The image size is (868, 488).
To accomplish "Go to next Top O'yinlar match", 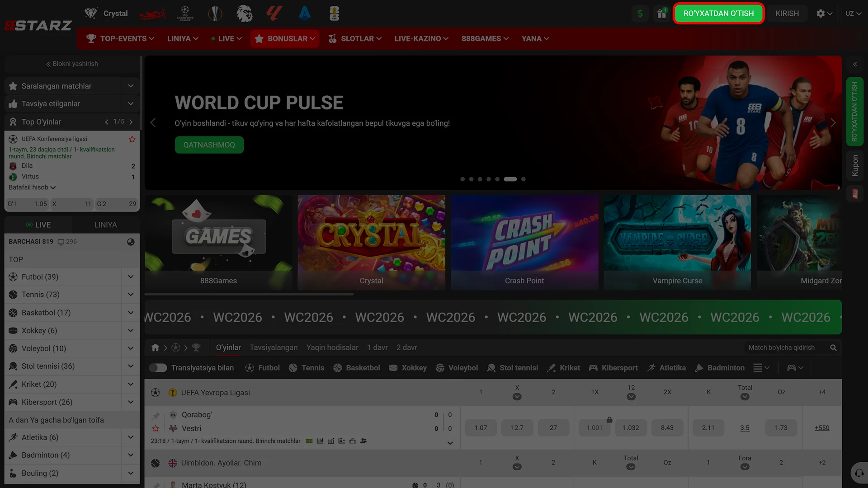I will (x=131, y=122).
